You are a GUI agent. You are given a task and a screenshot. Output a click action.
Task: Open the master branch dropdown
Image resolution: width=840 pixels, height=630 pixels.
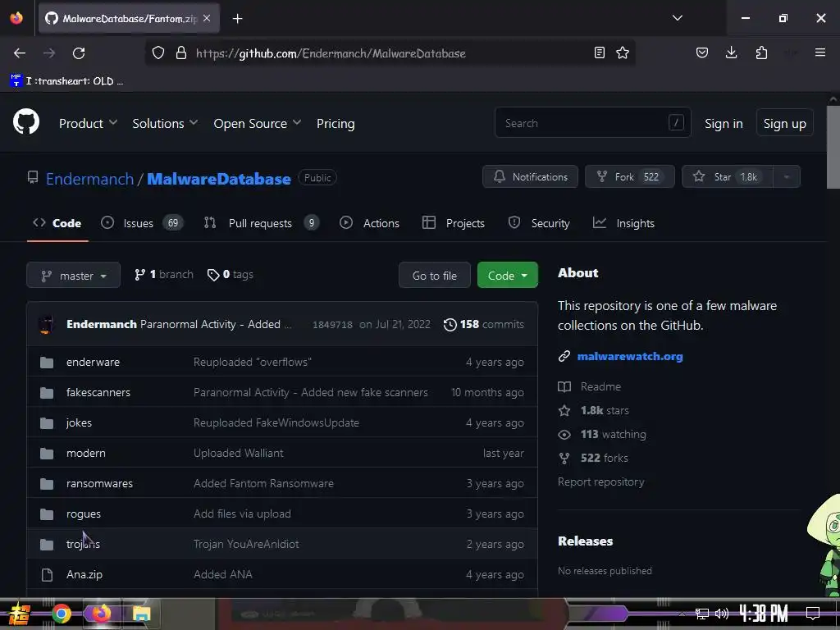[x=73, y=276]
